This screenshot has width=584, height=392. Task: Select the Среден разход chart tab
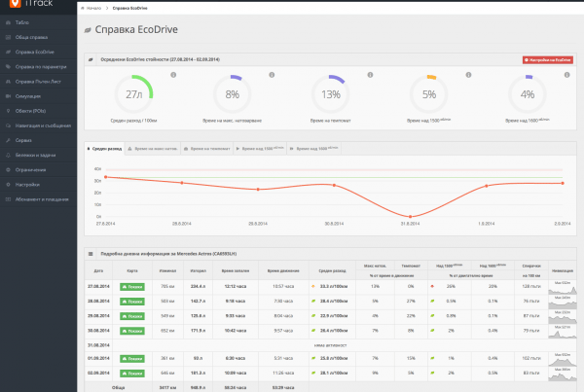click(x=105, y=149)
